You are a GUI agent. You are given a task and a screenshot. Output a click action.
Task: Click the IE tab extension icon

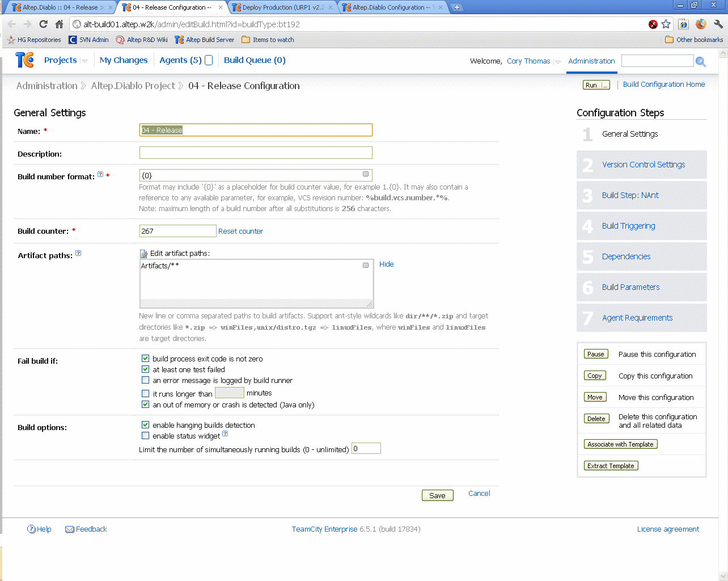[684, 24]
